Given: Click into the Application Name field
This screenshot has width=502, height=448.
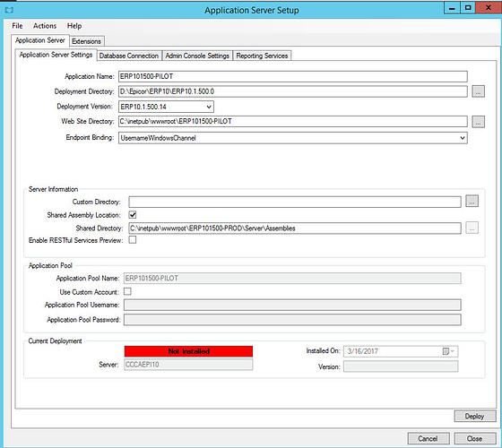Looking at the screenshot, I should pos(292,76).
